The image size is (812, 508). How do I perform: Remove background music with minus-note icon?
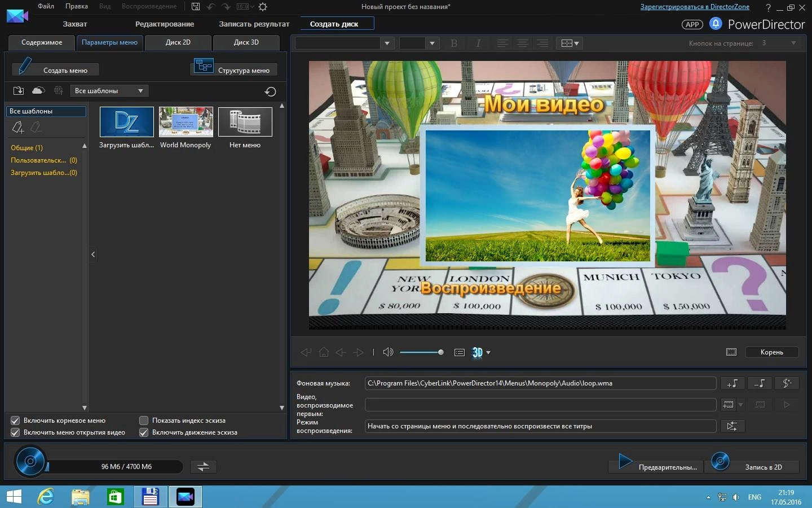[x=760, y=383]
